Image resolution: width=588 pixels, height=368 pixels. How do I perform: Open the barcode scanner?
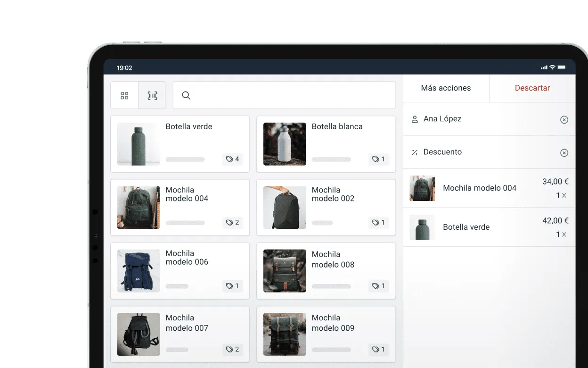152,95
